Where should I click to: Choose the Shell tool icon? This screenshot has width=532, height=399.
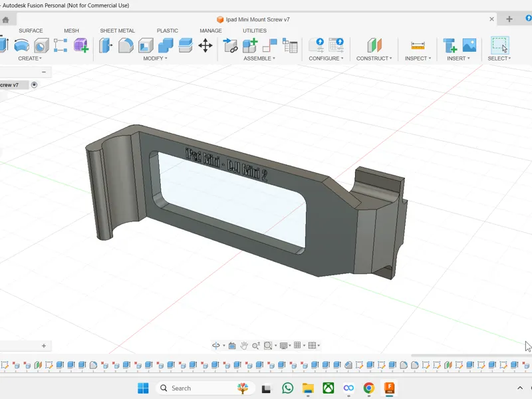[146, 45]
